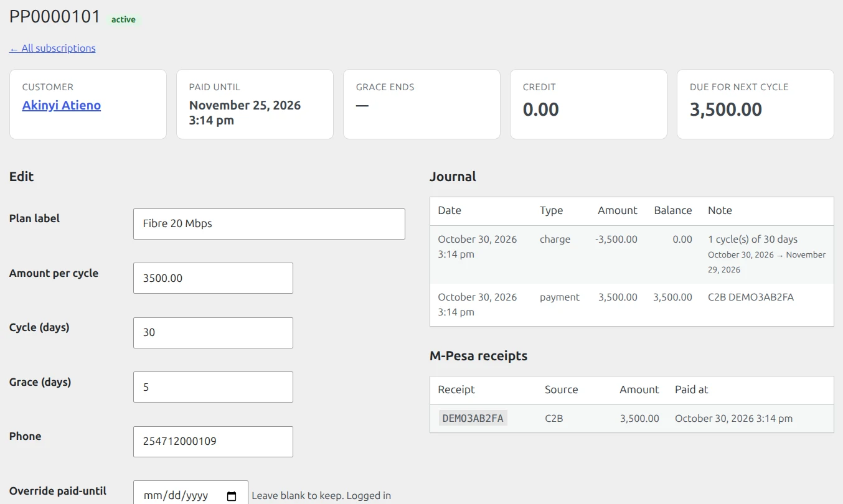Image resolution: width=843 pixels, height=504 pixels.
Task: Click the Cycle (days) input
Action: (x=213, y=333)
